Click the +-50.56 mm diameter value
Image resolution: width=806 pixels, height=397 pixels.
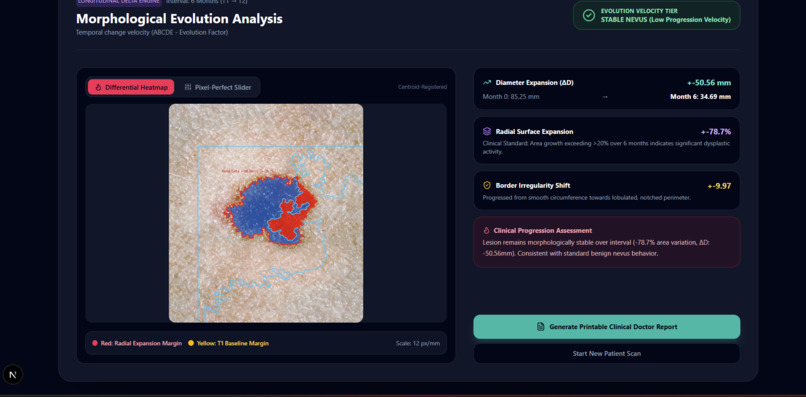(x=709, y=83)
